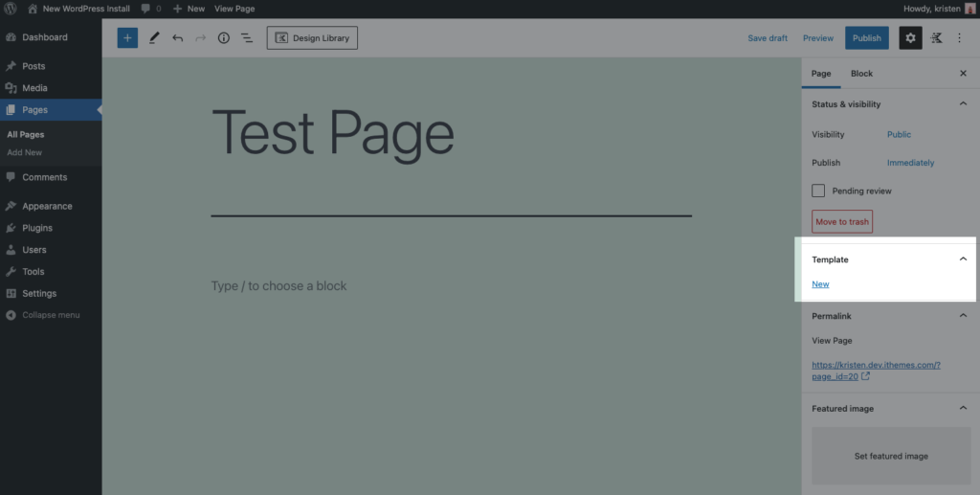Check the Pending review checkbox
Image resolution: width=980 pixels, height=495 pixels.
tap(818, 191)
